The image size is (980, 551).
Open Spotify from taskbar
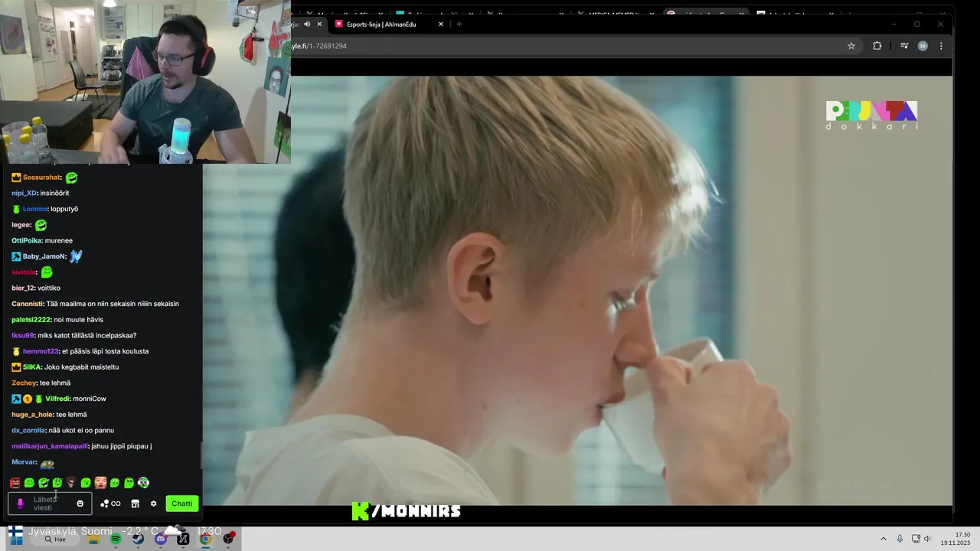coord(116,540)
